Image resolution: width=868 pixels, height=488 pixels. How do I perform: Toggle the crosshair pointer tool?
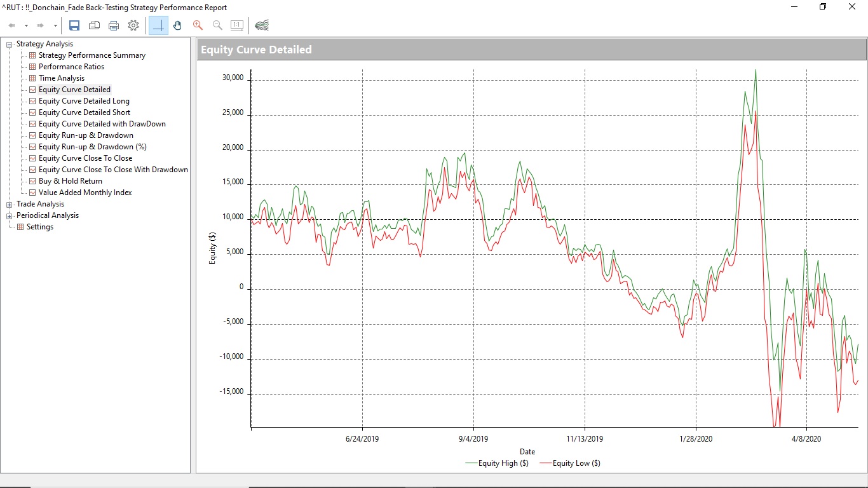[x=159, y=25]
